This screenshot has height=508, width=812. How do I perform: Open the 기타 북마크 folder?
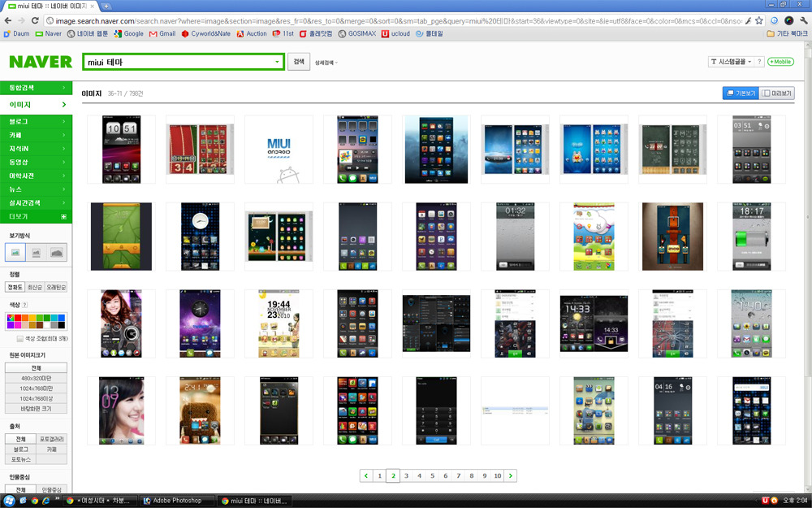click(x=787, y=33)
